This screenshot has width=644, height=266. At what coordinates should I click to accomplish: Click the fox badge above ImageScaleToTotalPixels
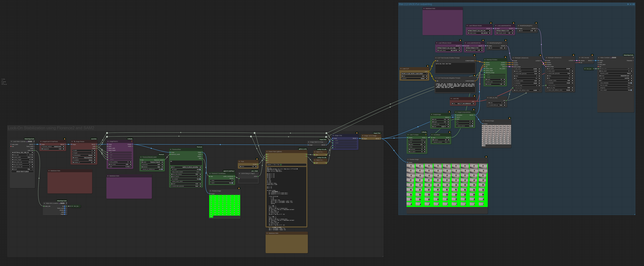(64, 139)
